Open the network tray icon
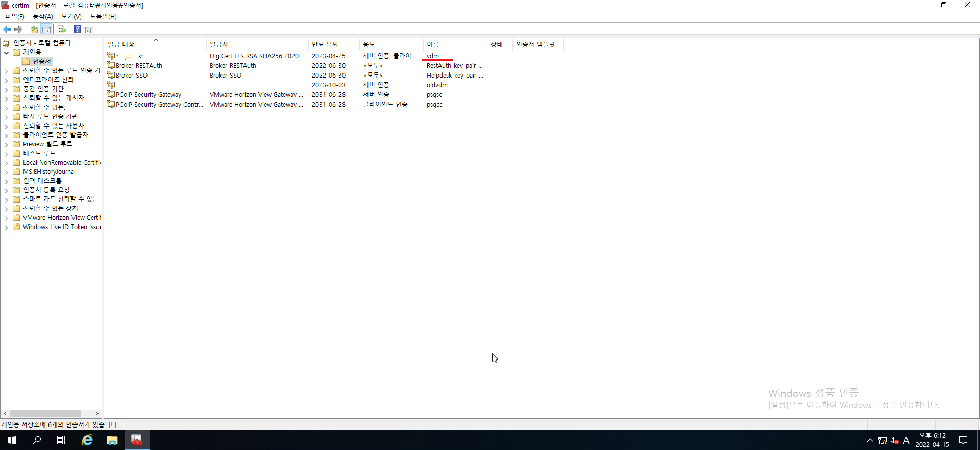The image size is (980, 450). (883, 441)
